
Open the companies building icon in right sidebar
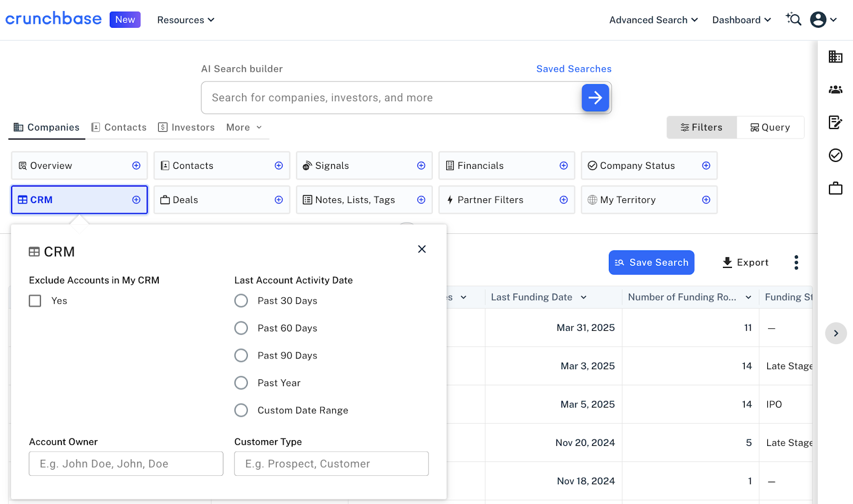pos(835,56)
